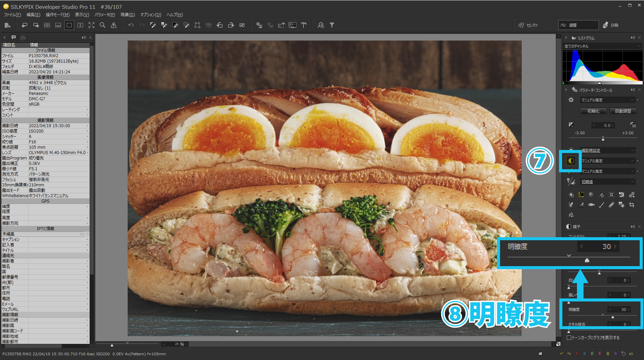644x360 pixels.
Task: Open the 表示(V) menu
Action: coord(82,15)
